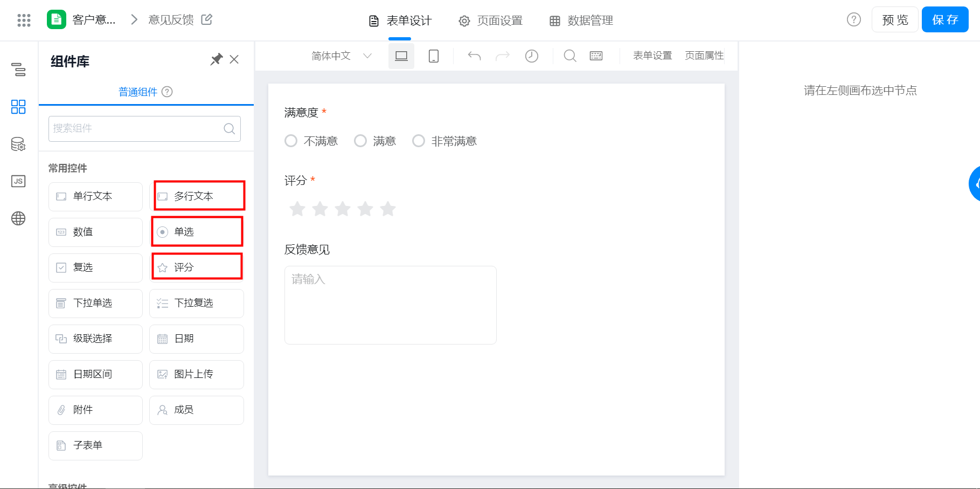Click the 评分 field label in the form
Image resolution: width=980 pixels, height=489 pixels.
click(295, 181)
